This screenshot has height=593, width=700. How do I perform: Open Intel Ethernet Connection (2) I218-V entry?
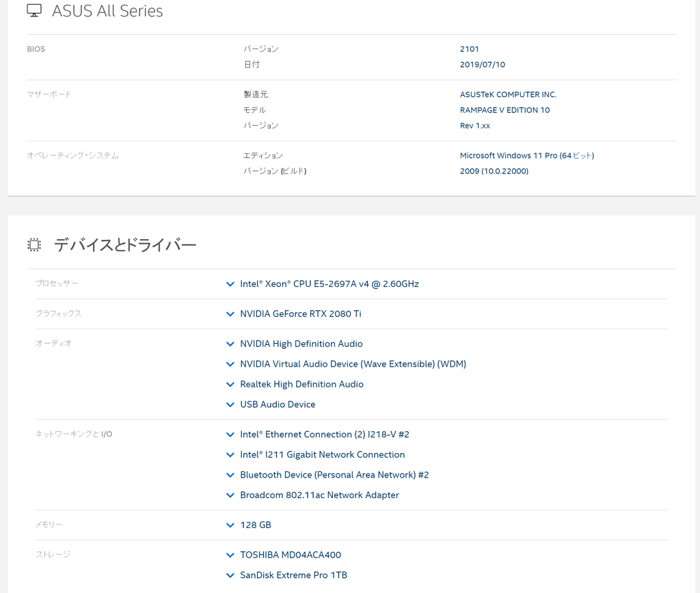pyautogui.click(x=325, y=434)
